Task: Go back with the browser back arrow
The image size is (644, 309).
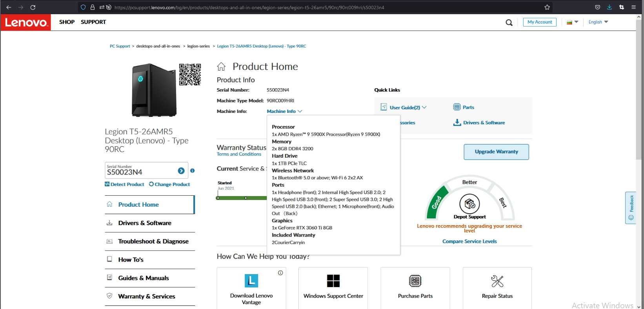Action: pyautogui.click(x=9, y=7)
